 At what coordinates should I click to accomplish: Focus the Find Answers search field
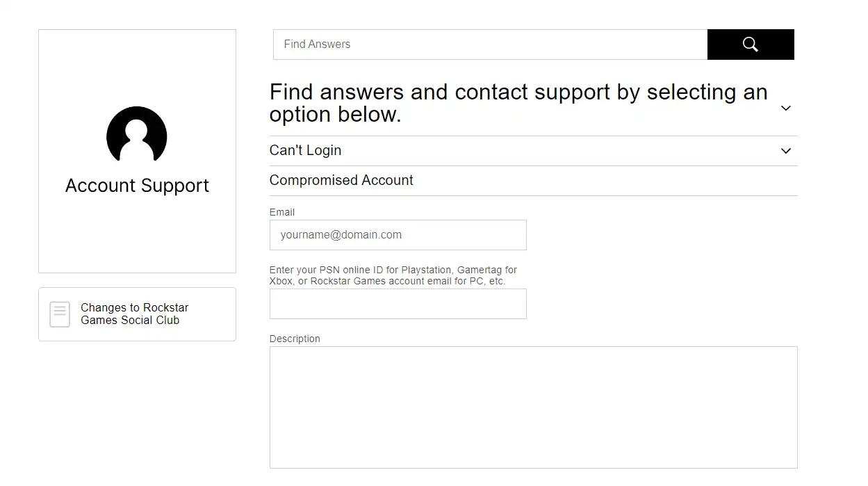pyautogui.click(x=490, y=44)
